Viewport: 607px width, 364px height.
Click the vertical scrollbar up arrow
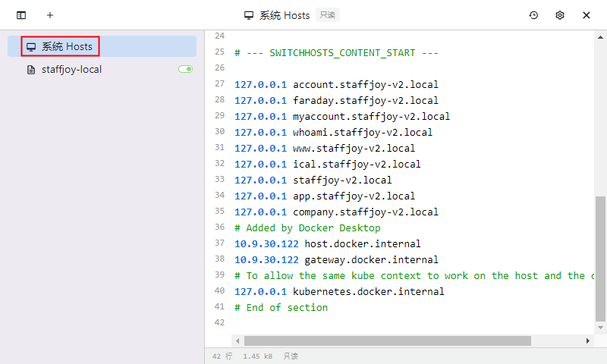coord(600,37)
